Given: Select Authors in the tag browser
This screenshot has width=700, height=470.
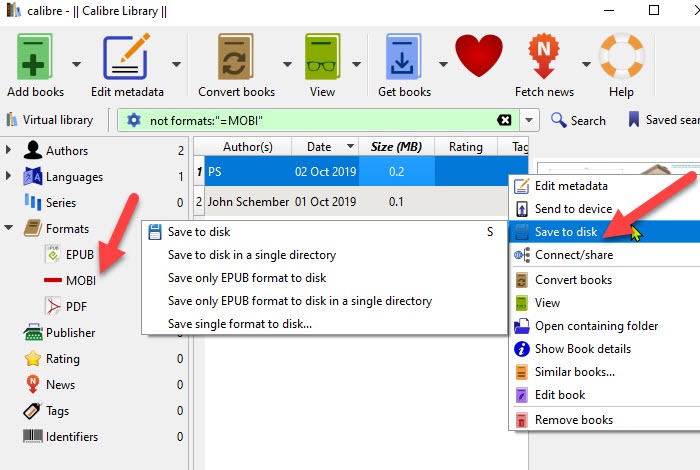Looking at the screenshot, I should click(67, 151).
